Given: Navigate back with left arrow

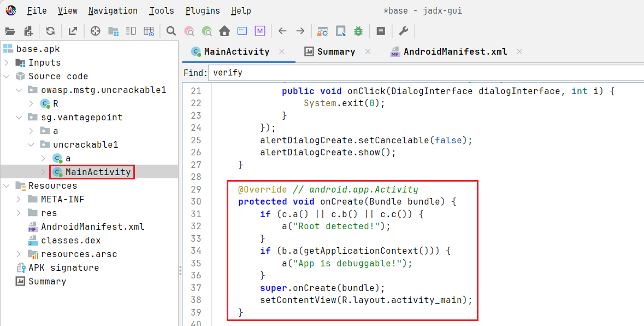Looking at the screenshot, I should tap(282, 31).
